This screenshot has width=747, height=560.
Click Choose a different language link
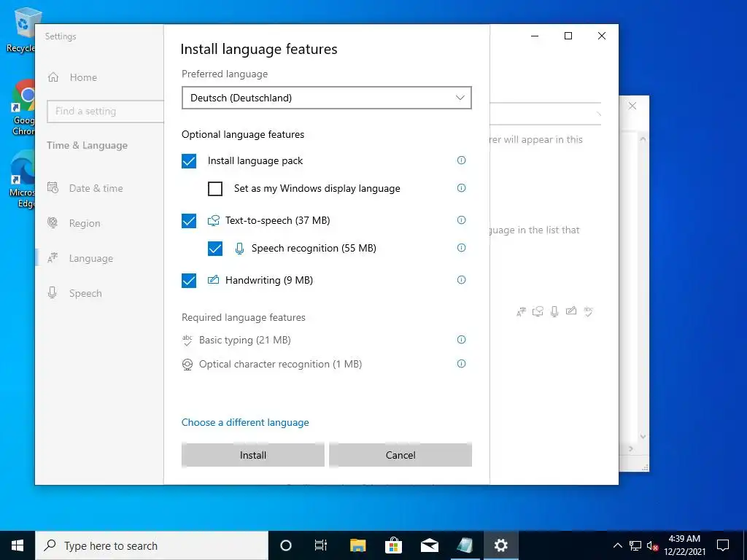coord(245,422)
